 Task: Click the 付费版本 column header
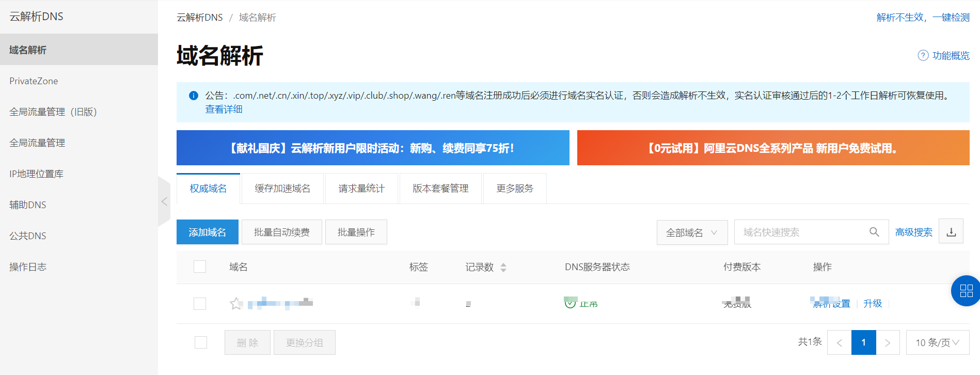point(742,267)
